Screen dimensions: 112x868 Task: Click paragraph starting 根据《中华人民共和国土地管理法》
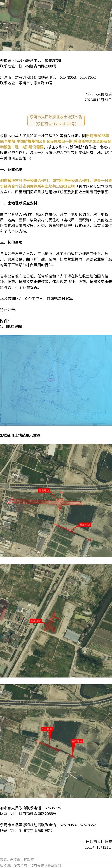(x=56, y=147)
